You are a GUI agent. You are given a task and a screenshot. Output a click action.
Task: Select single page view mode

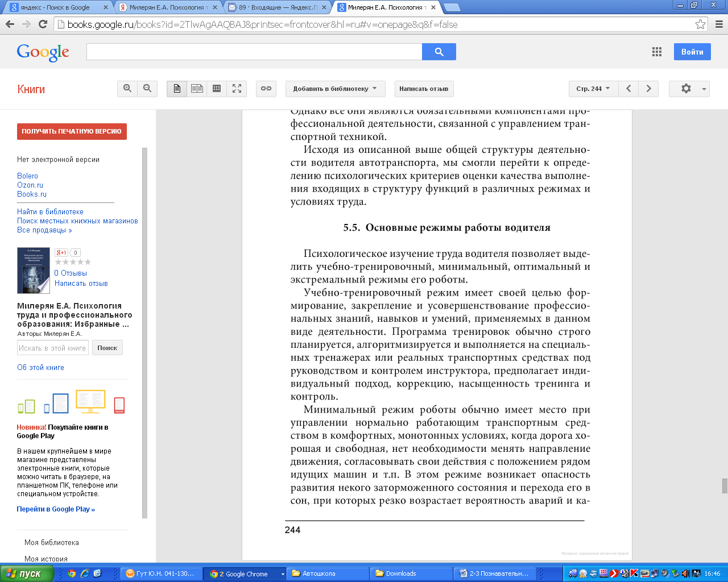coord(177,89)
